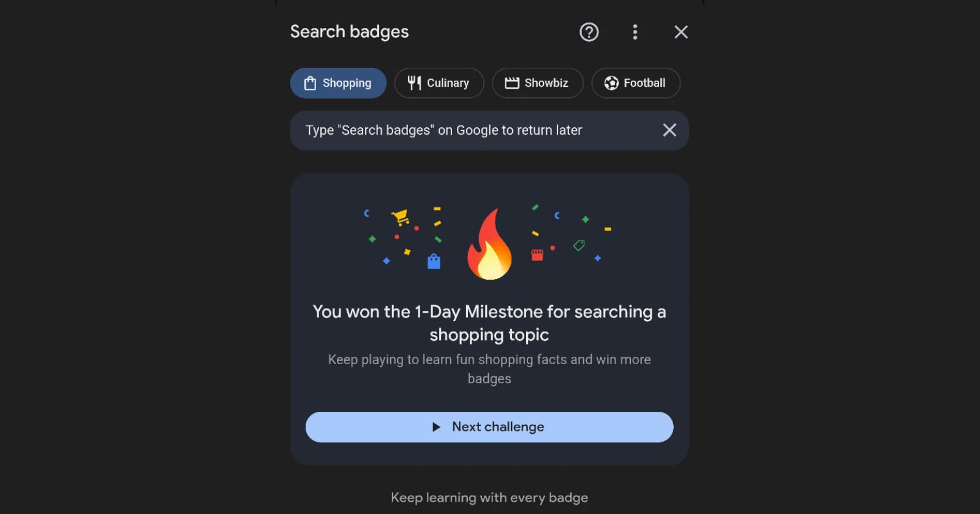Click the milestone message about shopping topic
The height and width of the screenshot is (514, 980).
[x=489, y=323]
